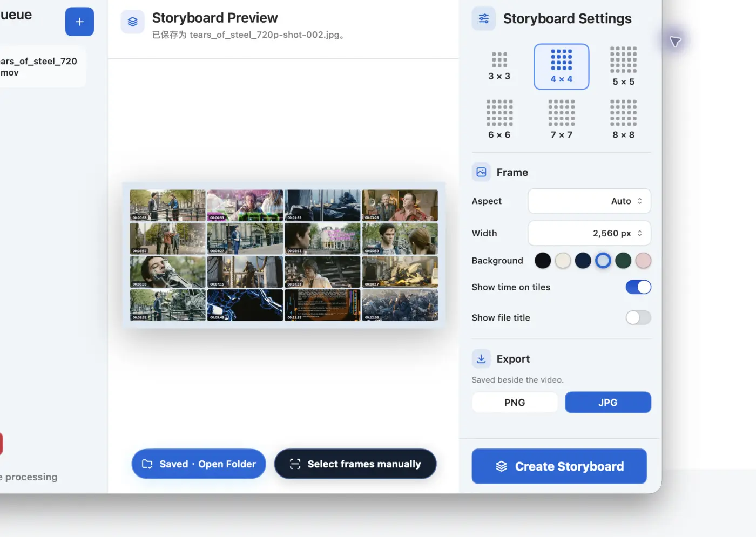Switch export format to PNG

tap(515, 403)
